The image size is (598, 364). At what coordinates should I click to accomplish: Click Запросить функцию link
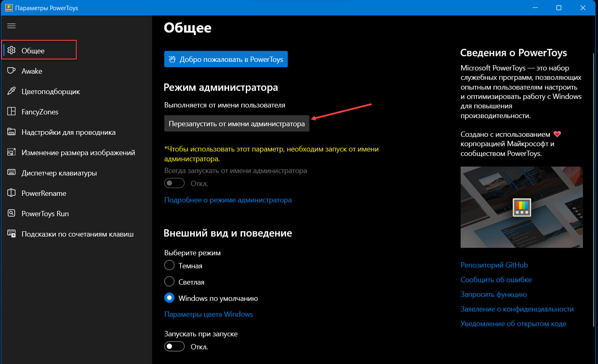(494, 294)
